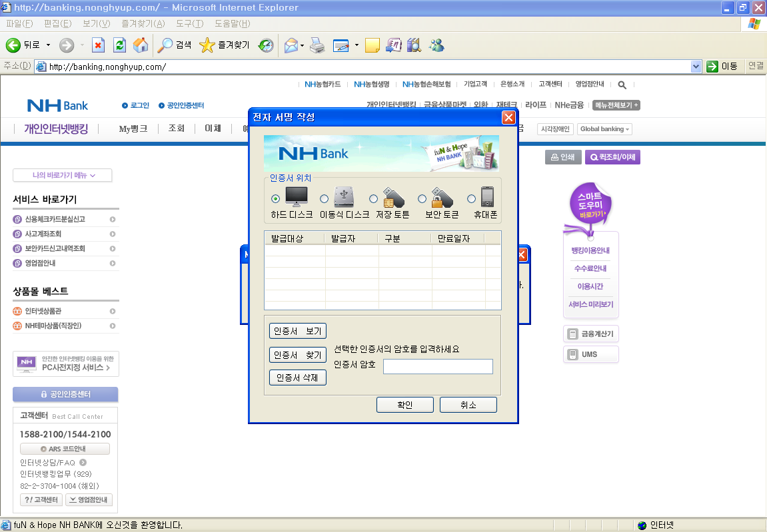Open the My뱅크 navigation tab
Image resolution: width=767 pixels, height=532 pixels.
pos(133,129)
